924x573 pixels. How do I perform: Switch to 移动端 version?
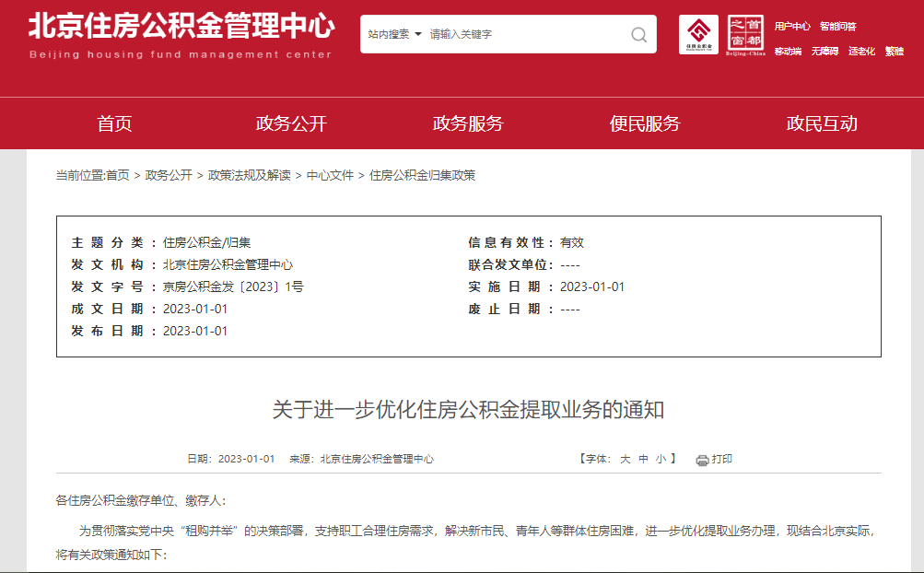788,52
